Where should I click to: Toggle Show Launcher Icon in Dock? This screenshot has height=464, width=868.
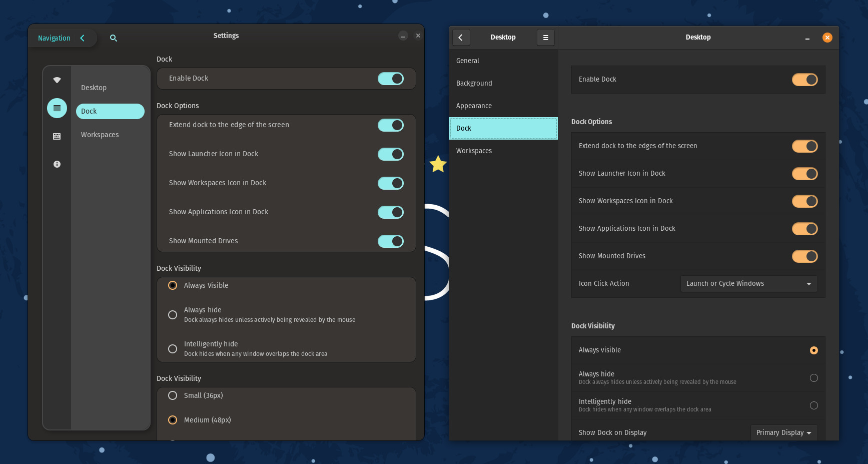click(391, 154)
